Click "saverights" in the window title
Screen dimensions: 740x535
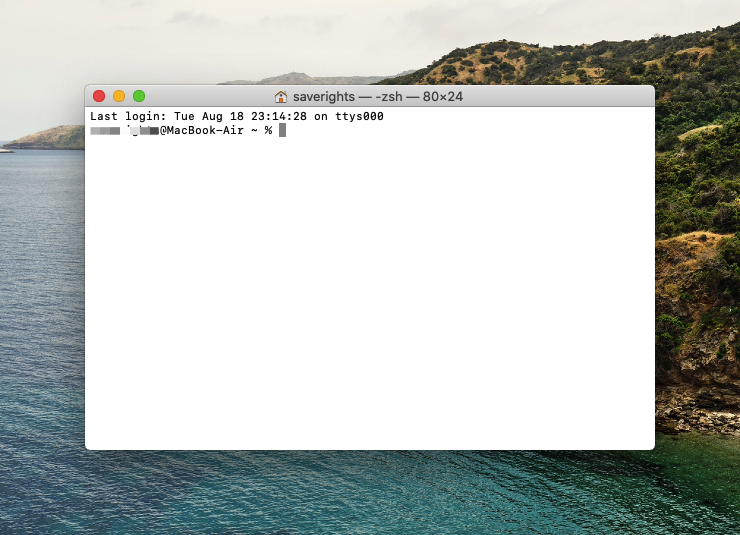[323, 97]
